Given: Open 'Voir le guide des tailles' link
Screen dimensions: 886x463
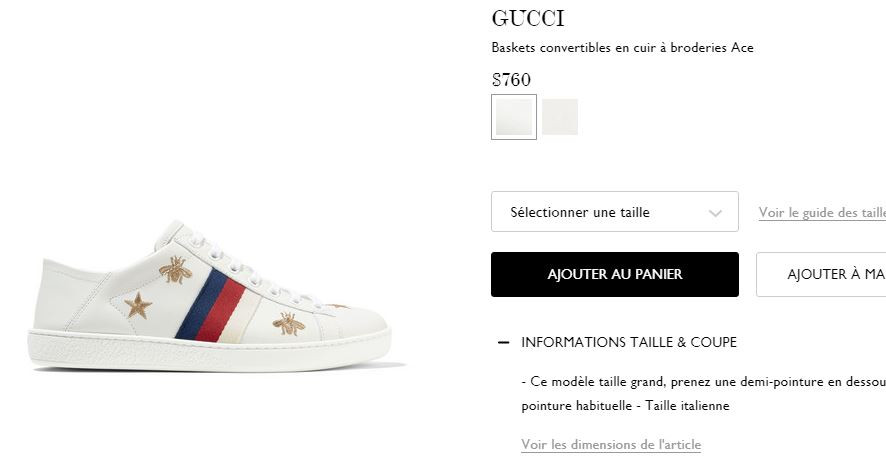Looking at the screenshot, I should pos(822,213).
